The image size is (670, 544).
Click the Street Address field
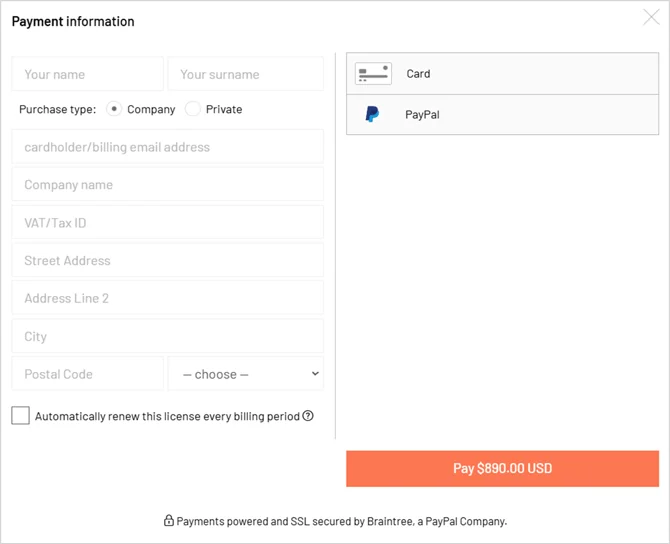[x=168, y=260]
